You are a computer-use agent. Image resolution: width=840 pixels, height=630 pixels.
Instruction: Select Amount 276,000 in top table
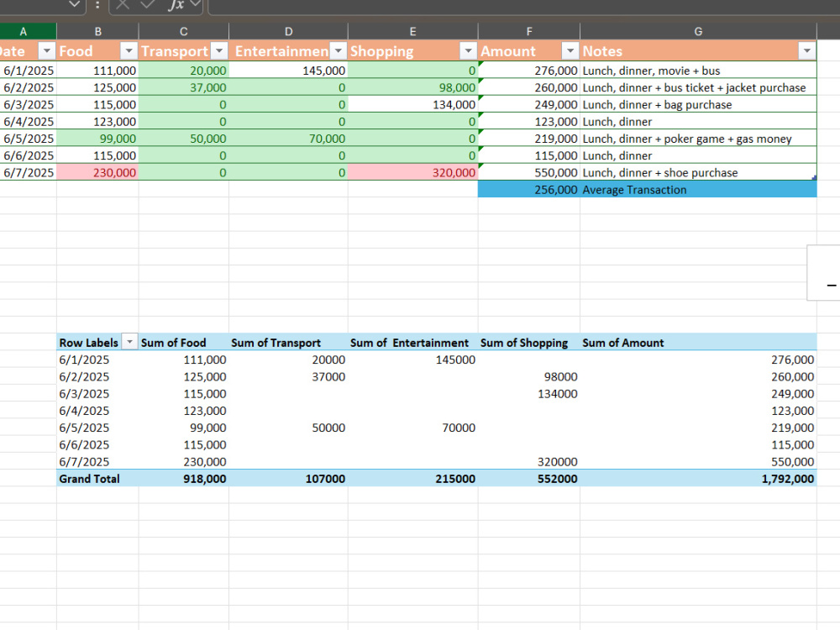tap(528, 71)
